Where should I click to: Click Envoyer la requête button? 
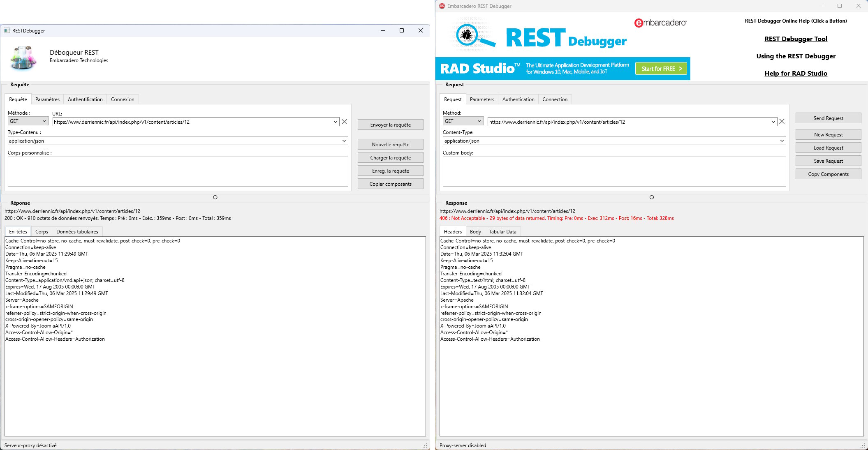coord(390,125)
